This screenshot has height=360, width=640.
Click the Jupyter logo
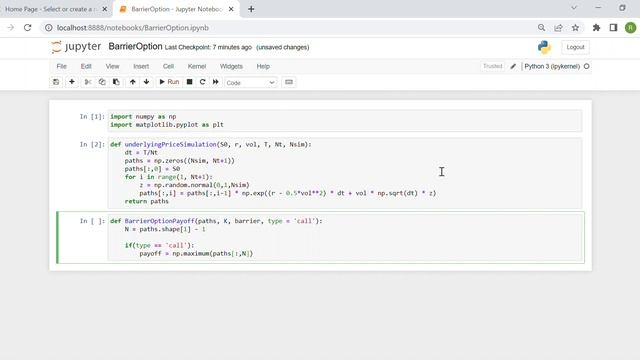coord(76,47)
